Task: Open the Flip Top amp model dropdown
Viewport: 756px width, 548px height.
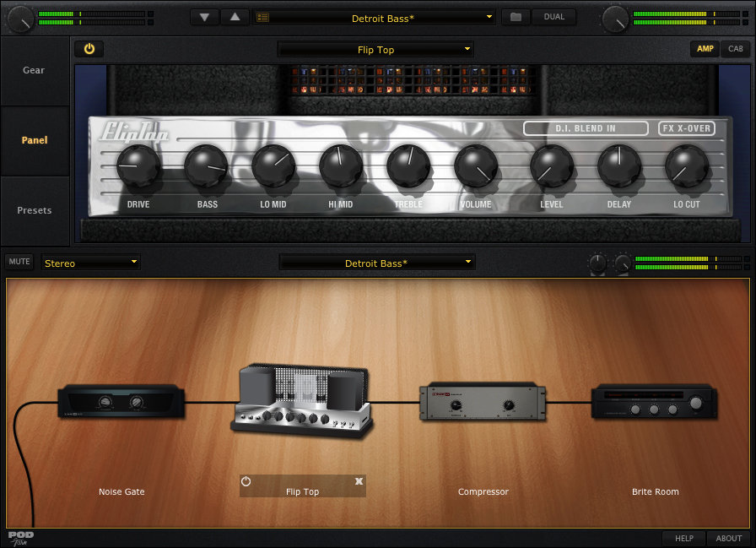Action: click(x=375, y=49)
